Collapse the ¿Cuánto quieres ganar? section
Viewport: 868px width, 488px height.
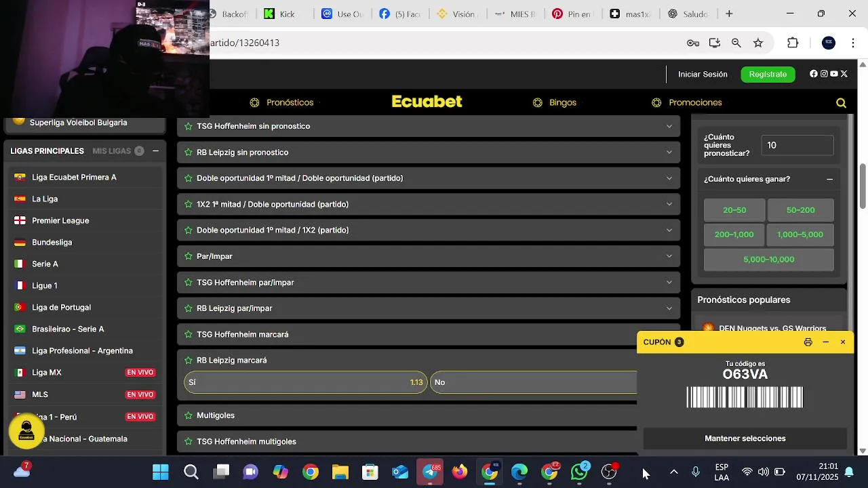[x=829, y=179]
